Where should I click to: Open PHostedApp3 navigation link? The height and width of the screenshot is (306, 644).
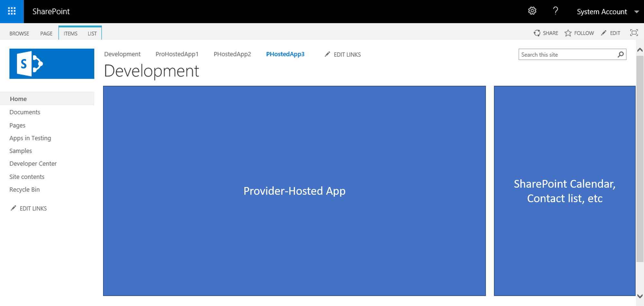285,54
